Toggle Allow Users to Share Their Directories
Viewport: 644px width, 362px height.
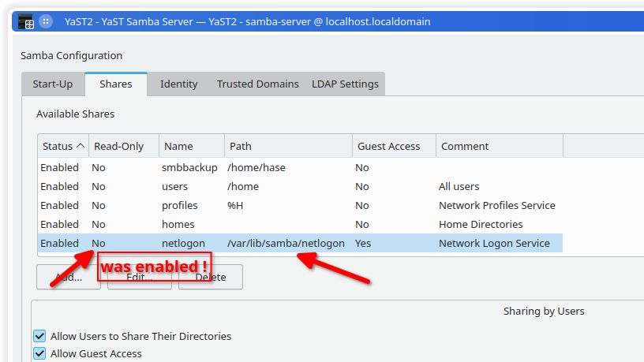40,336
